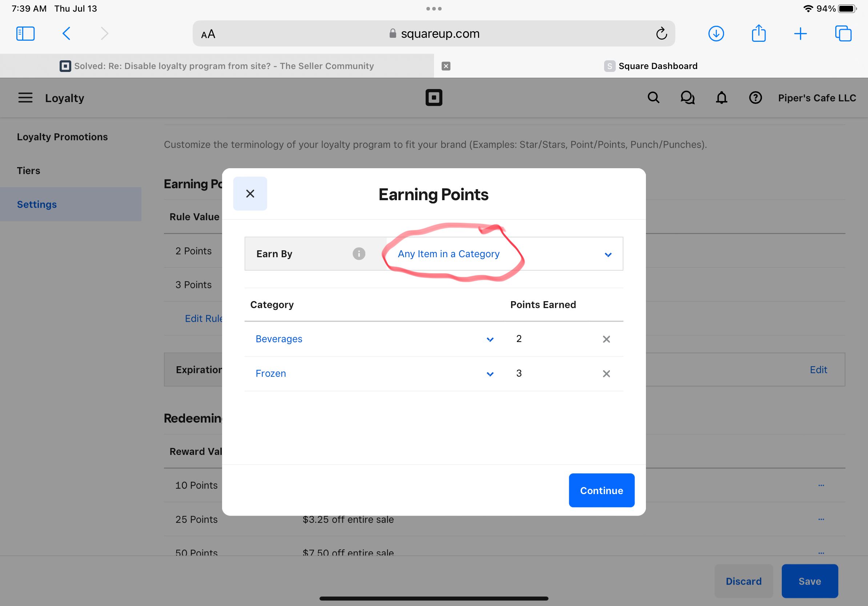The height and width of the screenshot is (606, 868).
Task: Show all Safari tabs overview
Action: tap(843, 34)
